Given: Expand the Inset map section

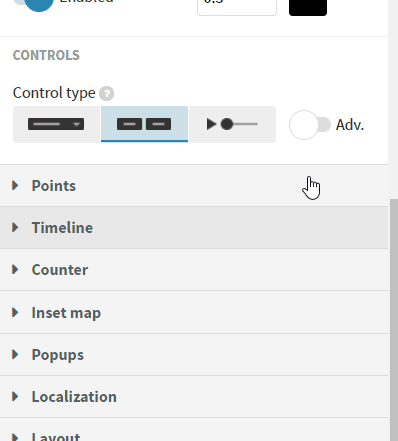Looking at the screenshot, I should click(x=194, y=312).
